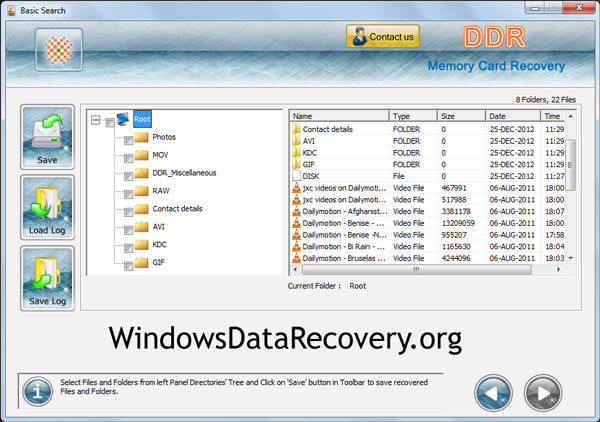
Task: Click the RAW folder icon in tree
Action: coord(142,190)
